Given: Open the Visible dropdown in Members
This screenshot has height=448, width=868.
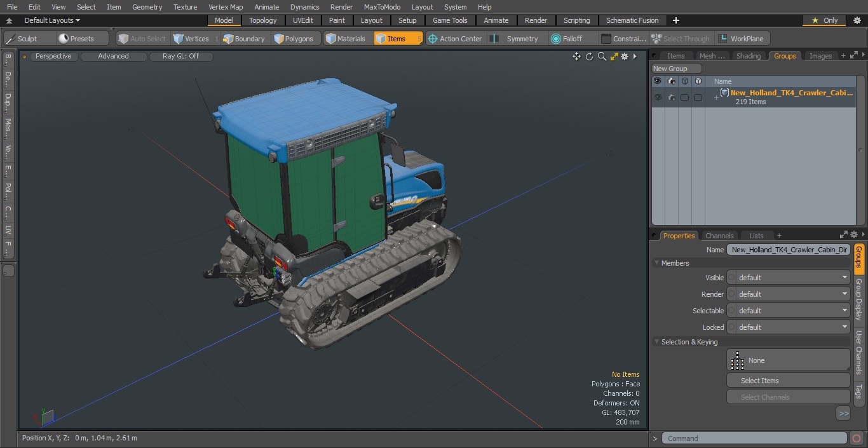Looking at the screenshot, I should [x=792, y=278].
